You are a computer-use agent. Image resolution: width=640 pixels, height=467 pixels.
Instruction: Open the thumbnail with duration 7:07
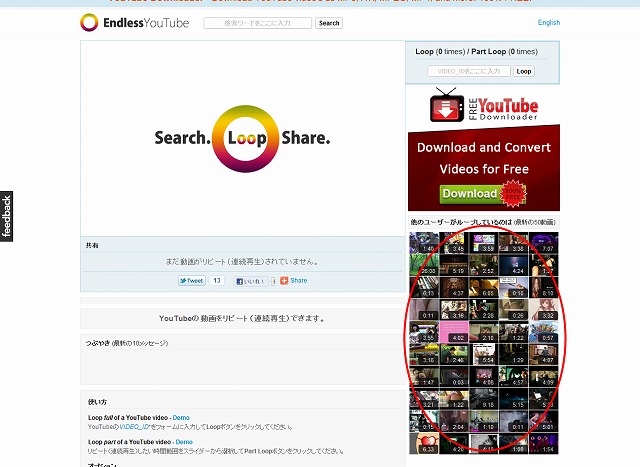(543, 243)
